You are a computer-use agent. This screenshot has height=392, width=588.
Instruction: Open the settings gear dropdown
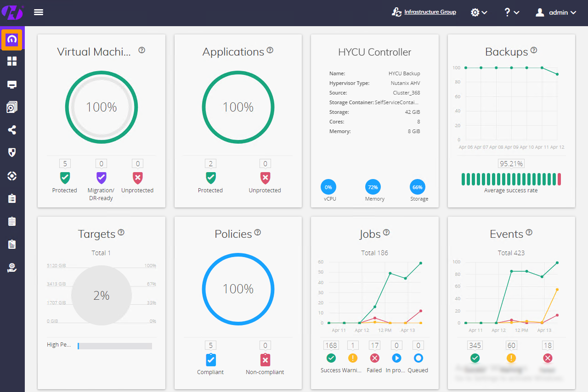click(x=479, y=12)
